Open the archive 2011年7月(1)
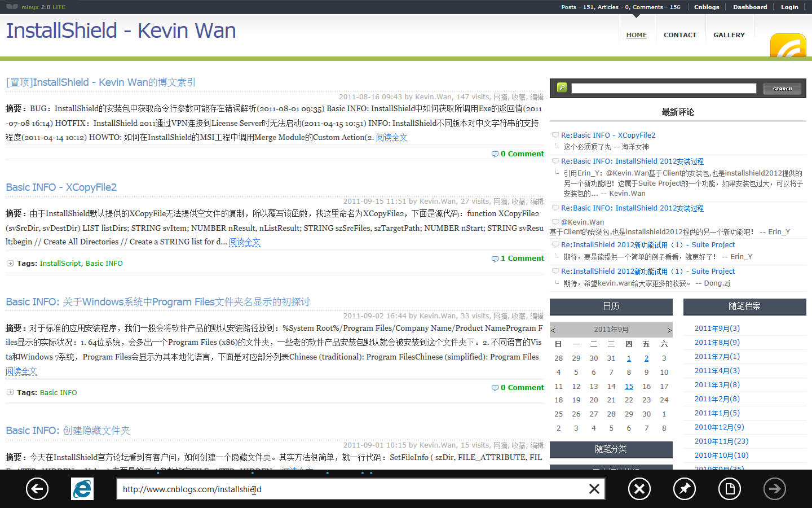The height and width of the screenshot is (508, 812). pos(717,357)
